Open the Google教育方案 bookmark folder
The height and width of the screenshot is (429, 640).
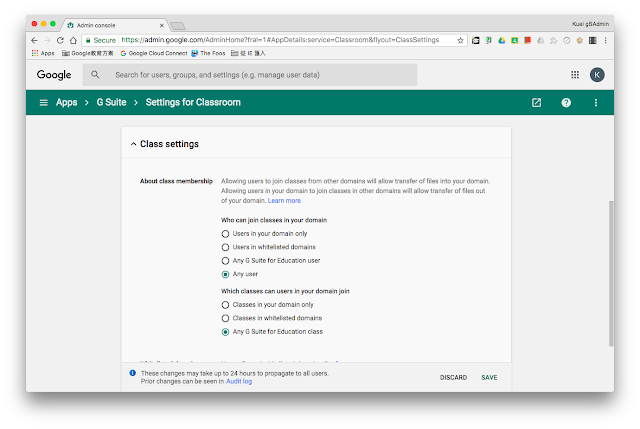(87, 53)
